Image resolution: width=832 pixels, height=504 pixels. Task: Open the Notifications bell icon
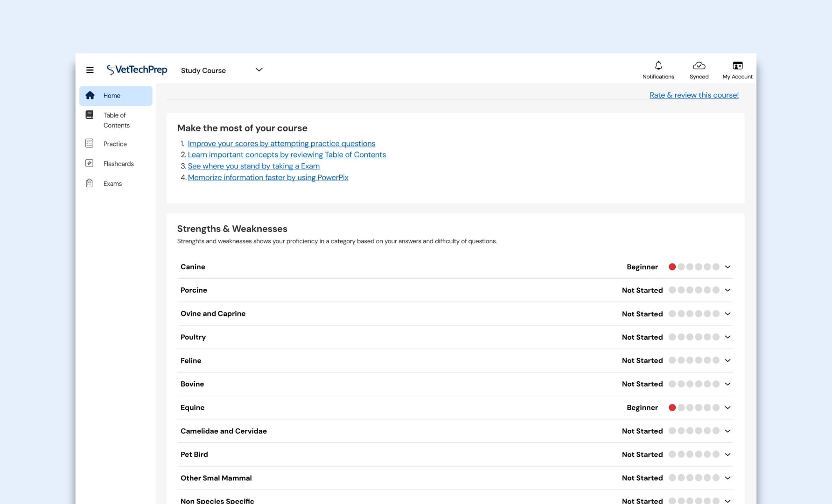click(x=658, y=66)
